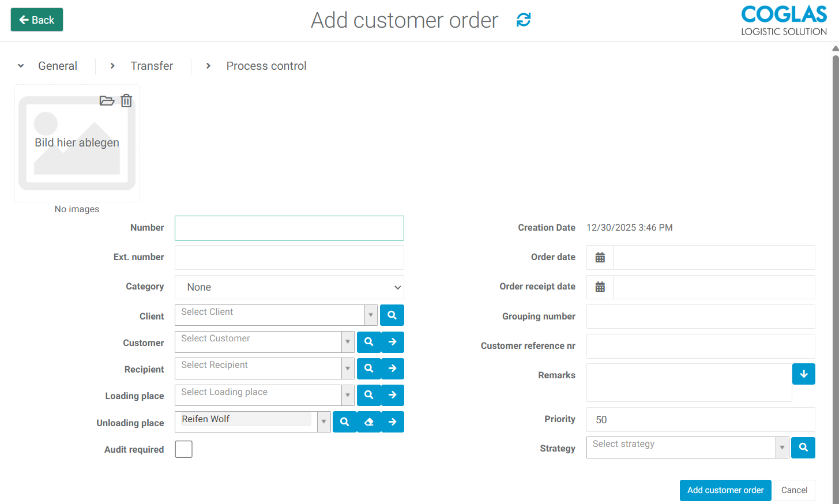Open the Select strategy dropdown
Image resolution: width=839 pixels, height=504 pixels.
[782, 447]
